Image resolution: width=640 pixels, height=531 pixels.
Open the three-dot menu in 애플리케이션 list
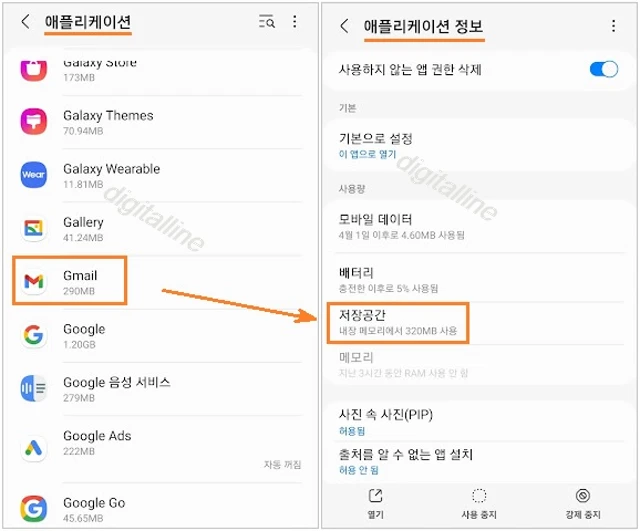click(295, 21)
